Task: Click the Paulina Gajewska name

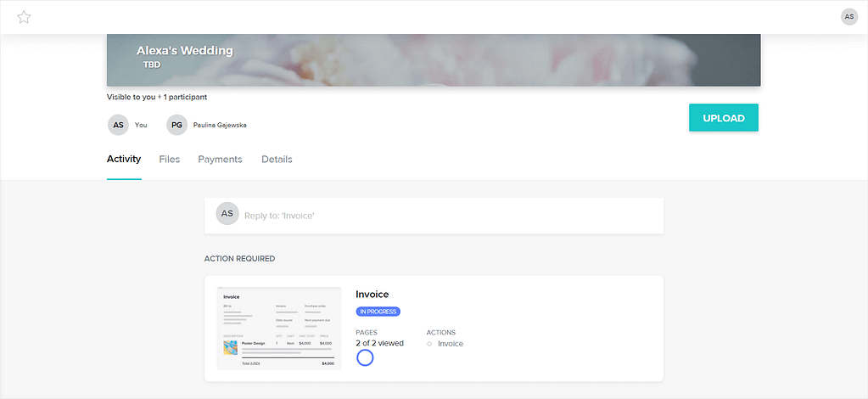Action: [x=220, y=125]
